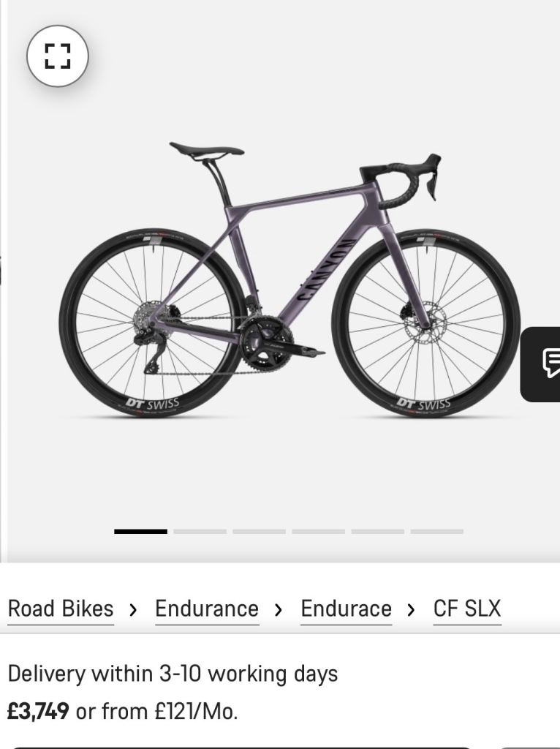Click chevron after Road Bikes breadcrumb
Screen dimensions: 560x749
point(133,609)
